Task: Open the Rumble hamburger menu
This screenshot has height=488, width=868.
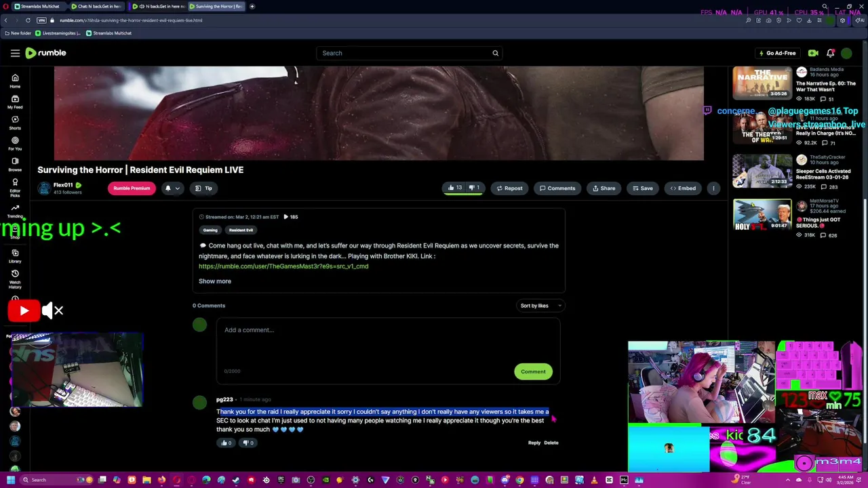Action: 15,53
